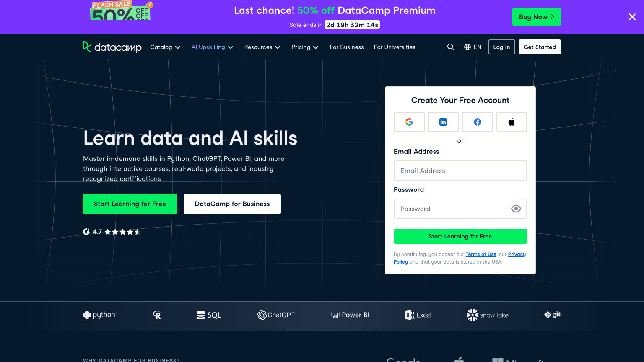Screen dimensions: 644x362
Task: Click the 4.7 star rating
Action: pos(116,232)
